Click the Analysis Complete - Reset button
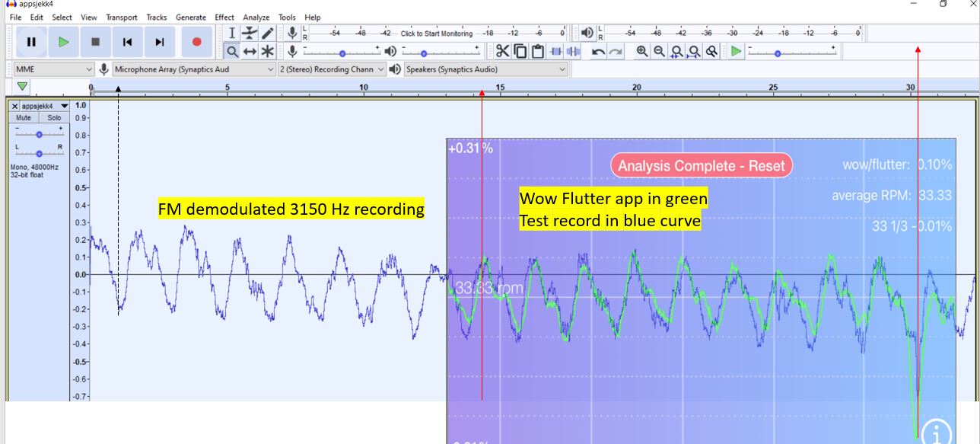Image resolution: width=980 pixels, height=444 pixels. [702, 165]
